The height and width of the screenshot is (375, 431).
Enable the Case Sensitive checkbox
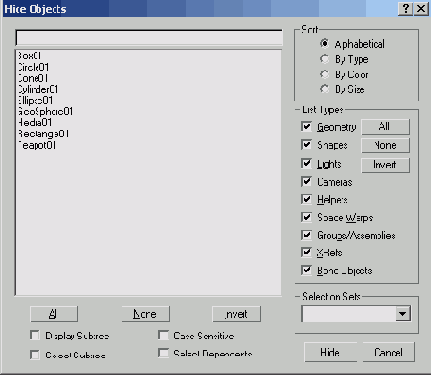click(x=163, y=335)
